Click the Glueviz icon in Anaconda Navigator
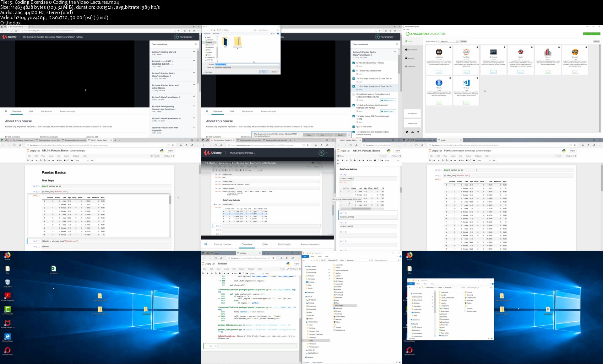Screen dimensions: 603x364 coord(548,52)
